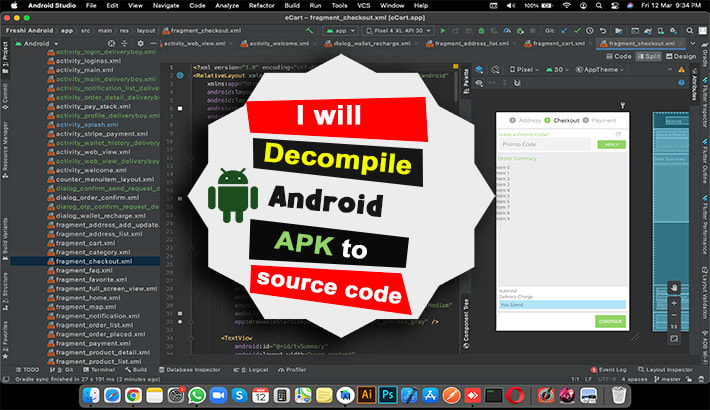Zoom in the layout preview
Image resolution: width=710 pixels, height=410 pixels.
click(674, 302)
